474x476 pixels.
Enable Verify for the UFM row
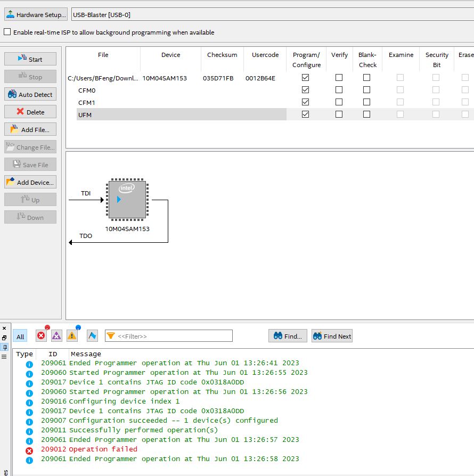click(x=339, y=114)
